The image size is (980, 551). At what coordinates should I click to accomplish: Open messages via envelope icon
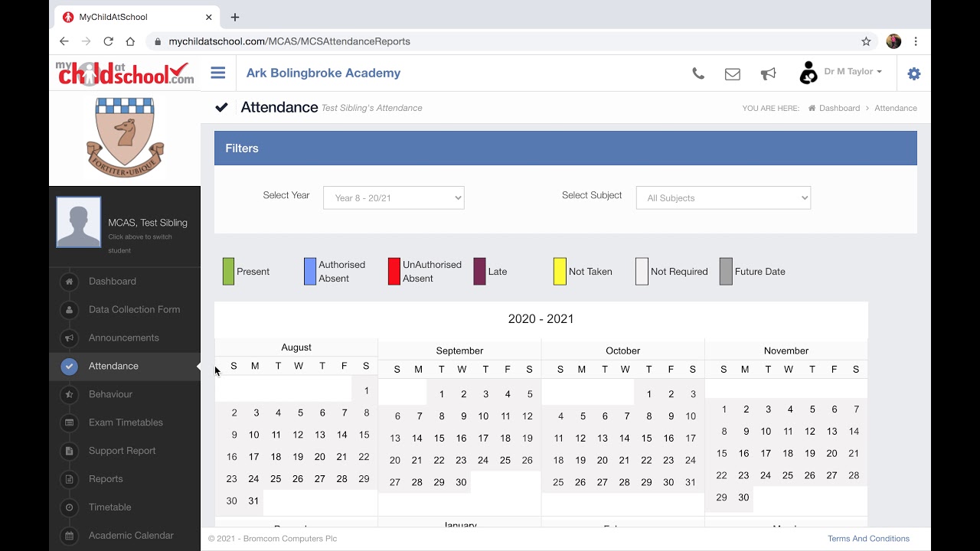tap(733, 73)
